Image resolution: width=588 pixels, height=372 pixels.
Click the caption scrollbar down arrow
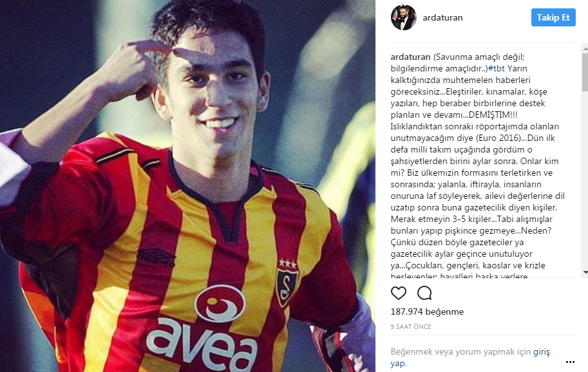[585, 272]
